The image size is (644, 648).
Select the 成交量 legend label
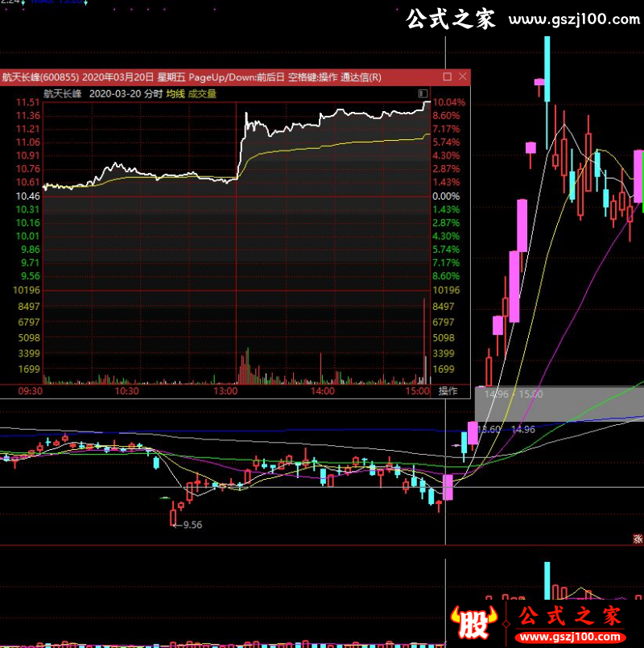tap(202, 94)
